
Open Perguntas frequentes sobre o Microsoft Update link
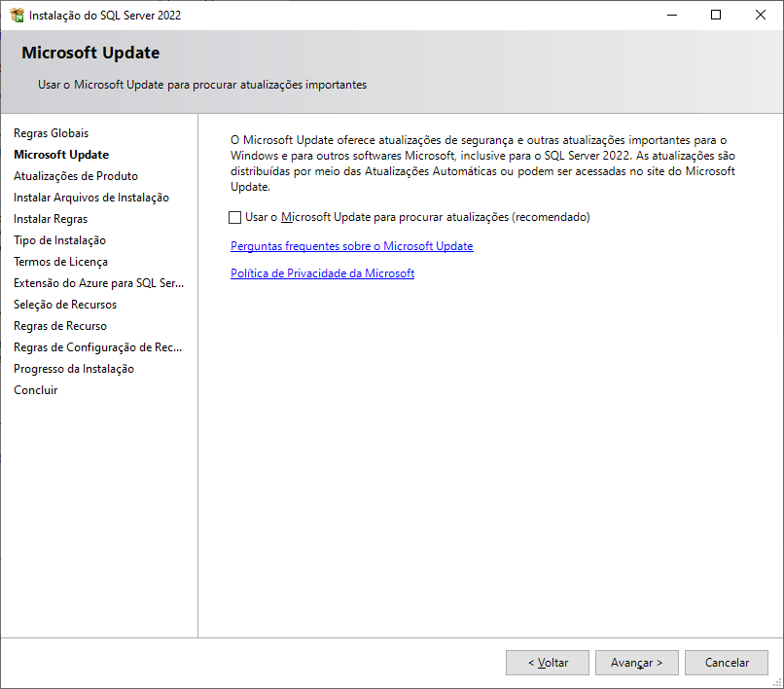point(351,246)
